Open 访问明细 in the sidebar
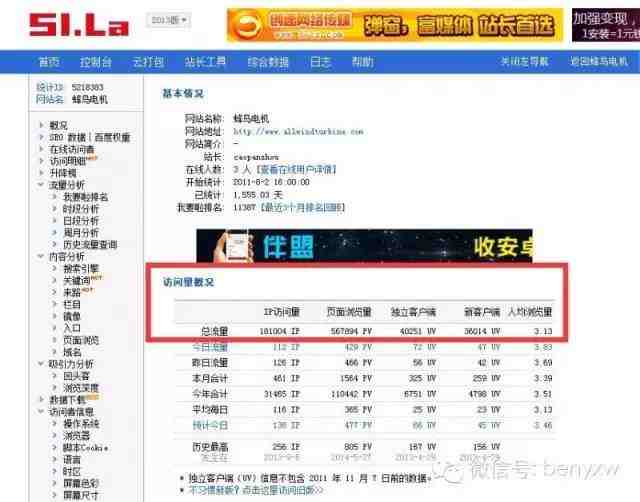This screenshot has height=502, width=640. click(68, 161)
